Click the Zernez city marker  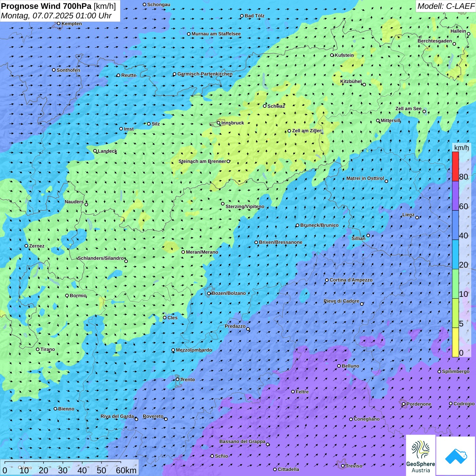click(26, 246)
